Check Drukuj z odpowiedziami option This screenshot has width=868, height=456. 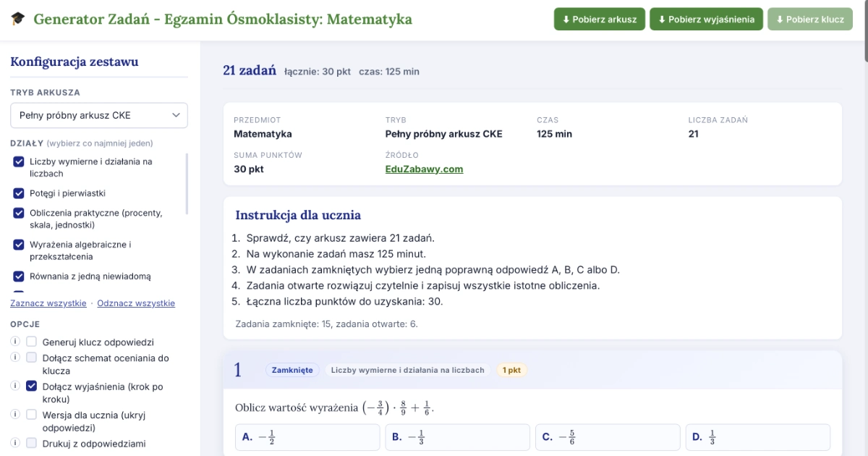pos(31,444)
